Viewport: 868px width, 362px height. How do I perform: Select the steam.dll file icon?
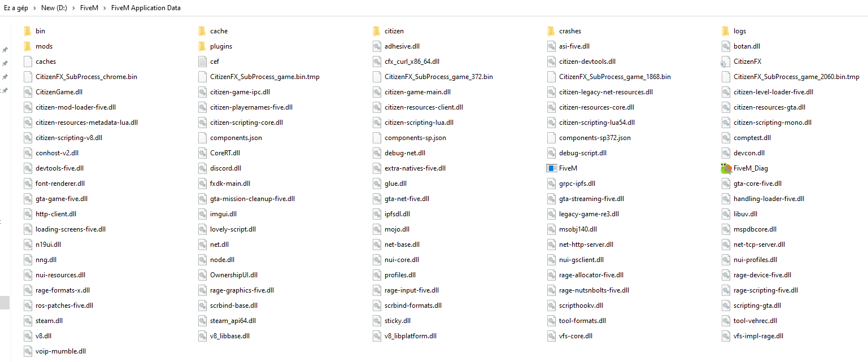[x=28, y=321]
